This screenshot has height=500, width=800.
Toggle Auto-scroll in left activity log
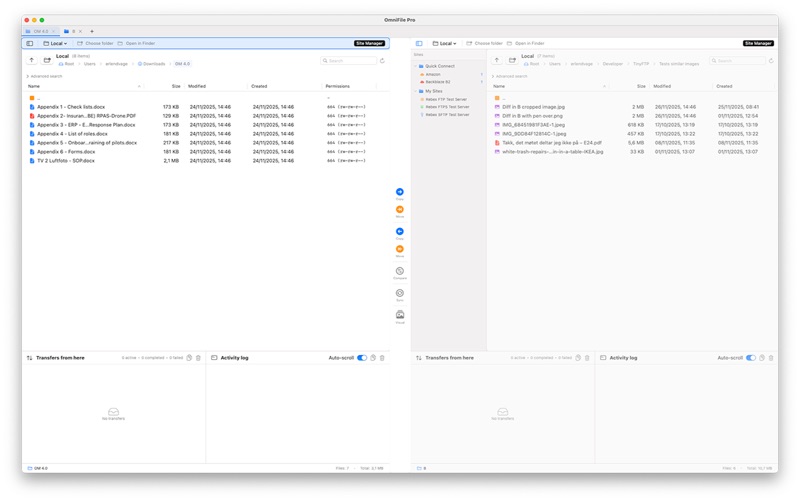click(362, 358)
